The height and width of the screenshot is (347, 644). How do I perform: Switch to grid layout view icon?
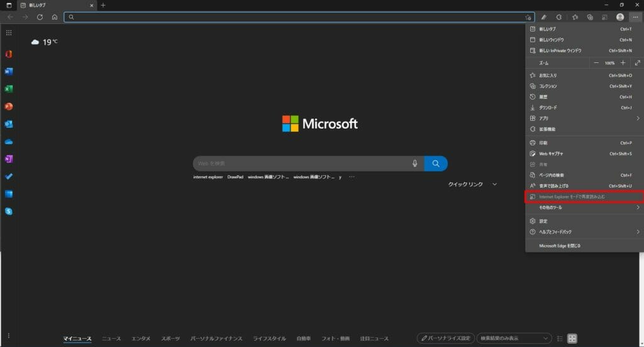(572, 338)
